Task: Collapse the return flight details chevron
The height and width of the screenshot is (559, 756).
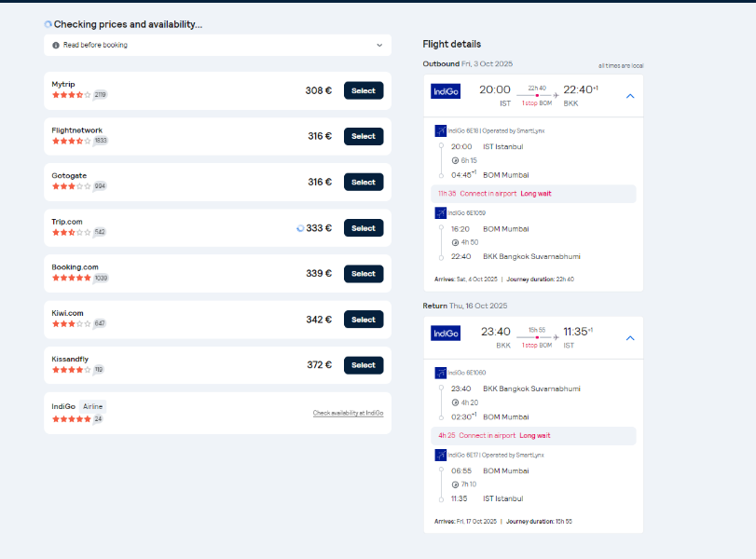Action: click(x=630, y=338)
